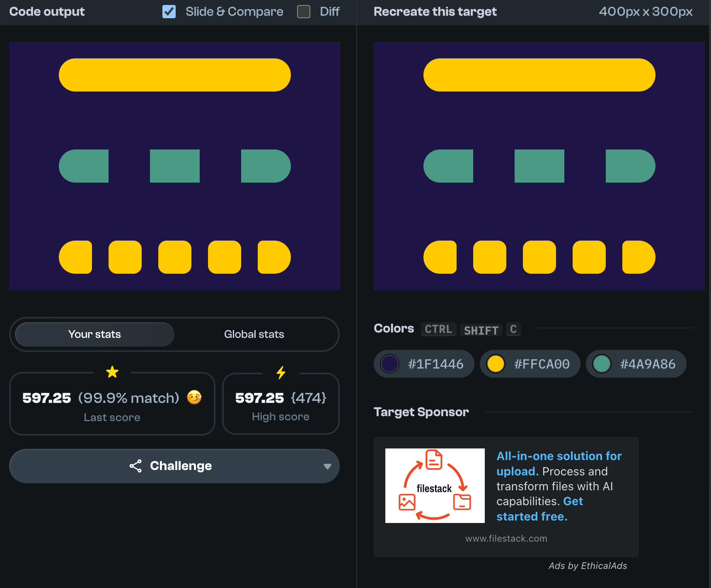The image size is (711, 588).
Task: Click the share icon on the Challenge button
Action: pyautogui.click(x=135, y=466)
